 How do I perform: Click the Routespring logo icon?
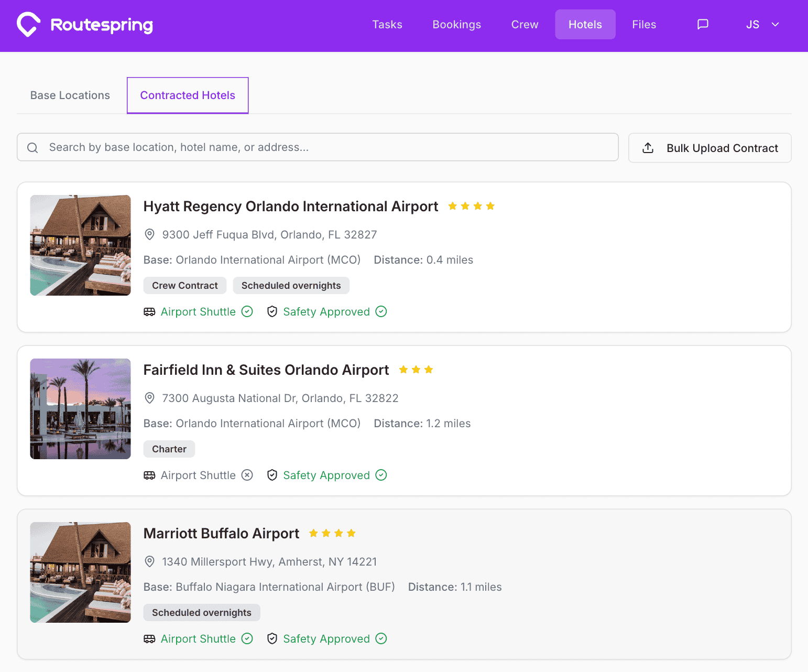[29, 24]
